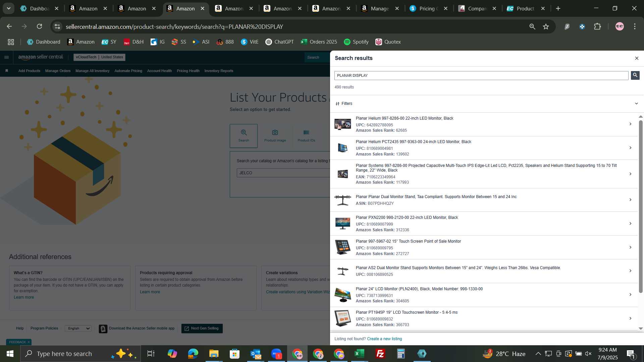The image size is (644, 362).
Task: Click the vCloudTech United States account switcher
Action: pos(99,57)
